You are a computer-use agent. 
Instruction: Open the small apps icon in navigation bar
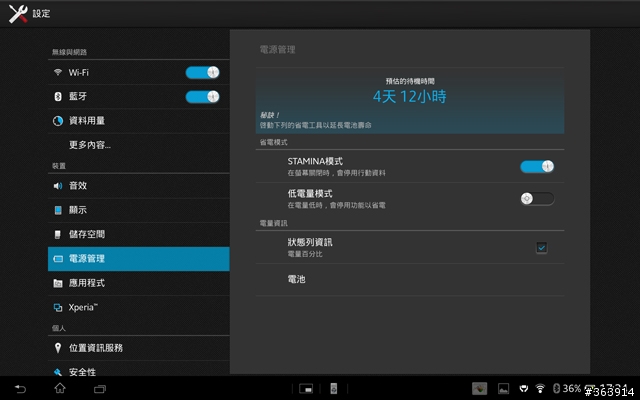pos(306,389)
